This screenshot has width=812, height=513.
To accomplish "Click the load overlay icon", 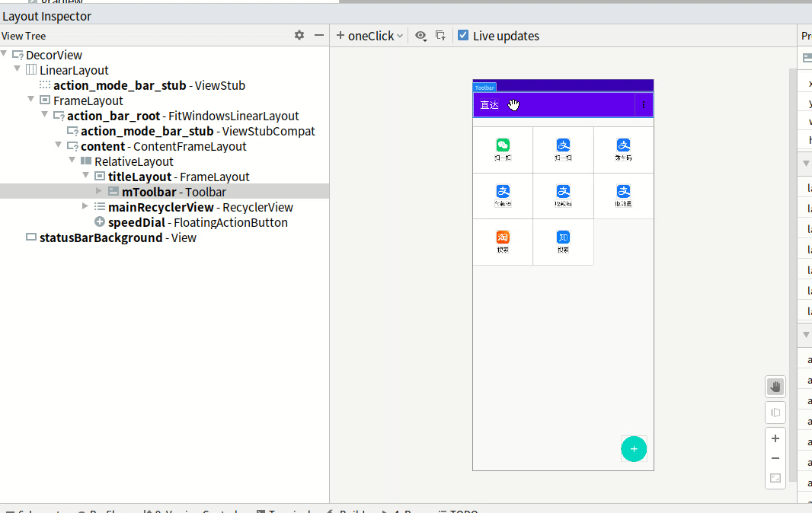I will (440, 36).
